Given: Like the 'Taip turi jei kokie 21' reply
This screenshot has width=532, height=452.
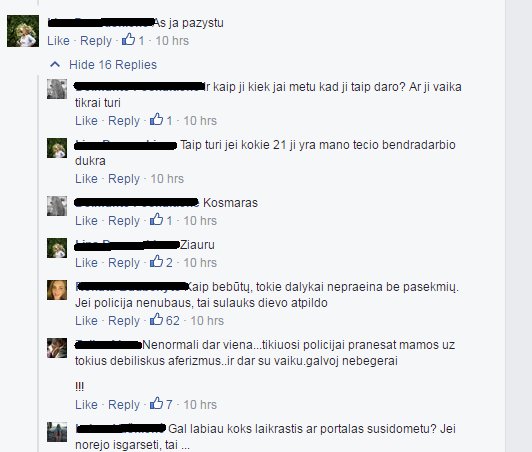Looking at the screenshot, I should click(x=86, y=178).
